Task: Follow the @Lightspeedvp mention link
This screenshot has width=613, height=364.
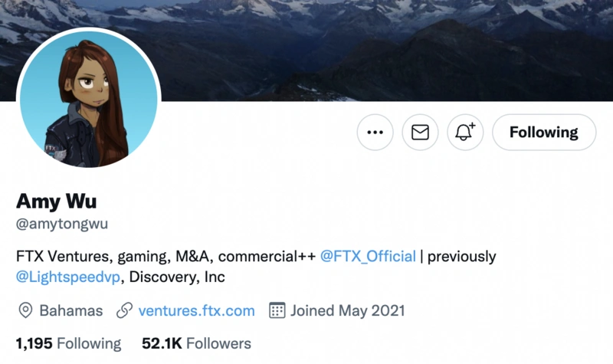Action: point(68,277)
